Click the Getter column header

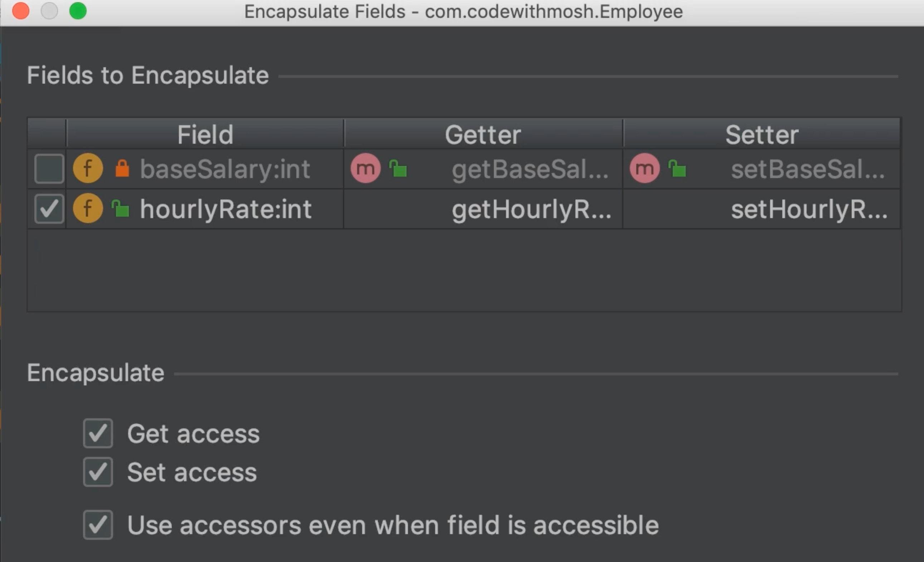[x=483, y=134]
